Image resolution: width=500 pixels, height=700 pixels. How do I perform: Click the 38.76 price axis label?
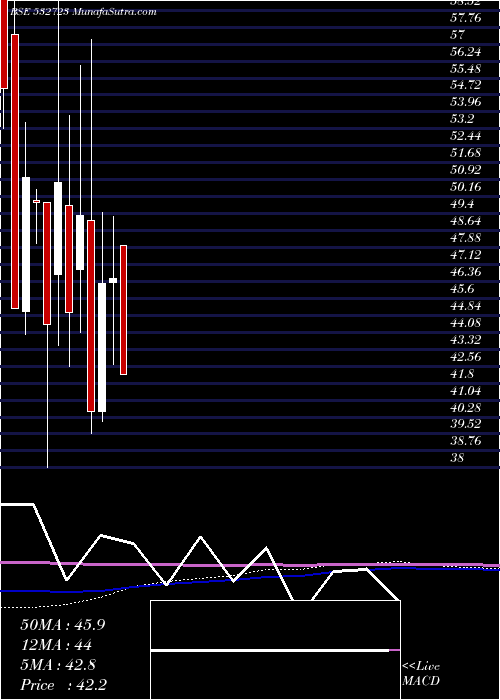467,441
